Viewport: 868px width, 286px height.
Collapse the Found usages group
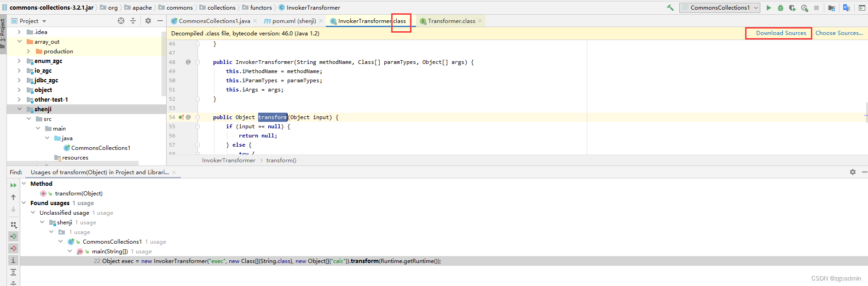tap(24, 203)
